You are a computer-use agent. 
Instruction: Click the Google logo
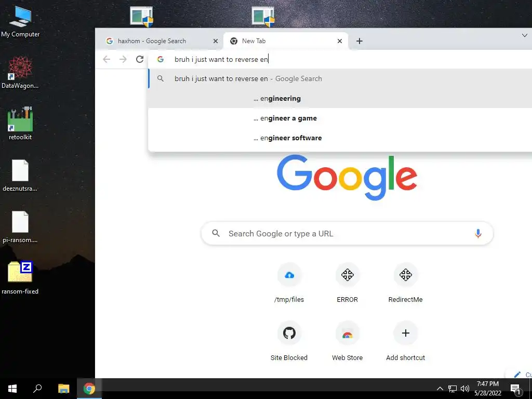(347, 177)
